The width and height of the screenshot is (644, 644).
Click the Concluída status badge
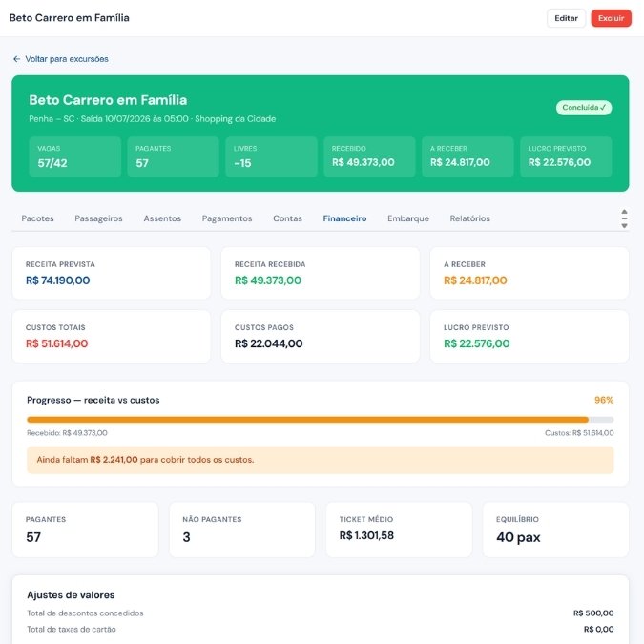[x=584, y=108]
